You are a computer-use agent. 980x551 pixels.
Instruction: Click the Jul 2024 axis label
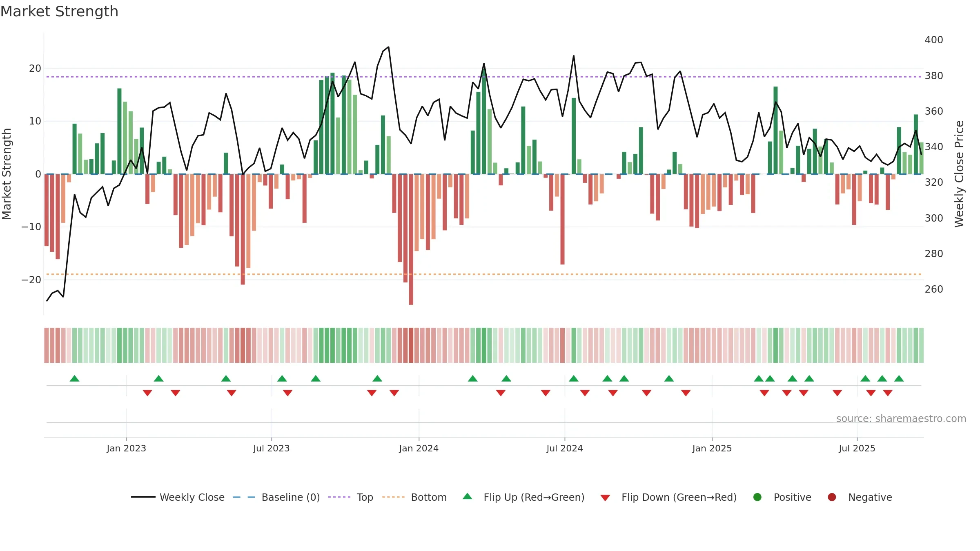tap(565, 449)
